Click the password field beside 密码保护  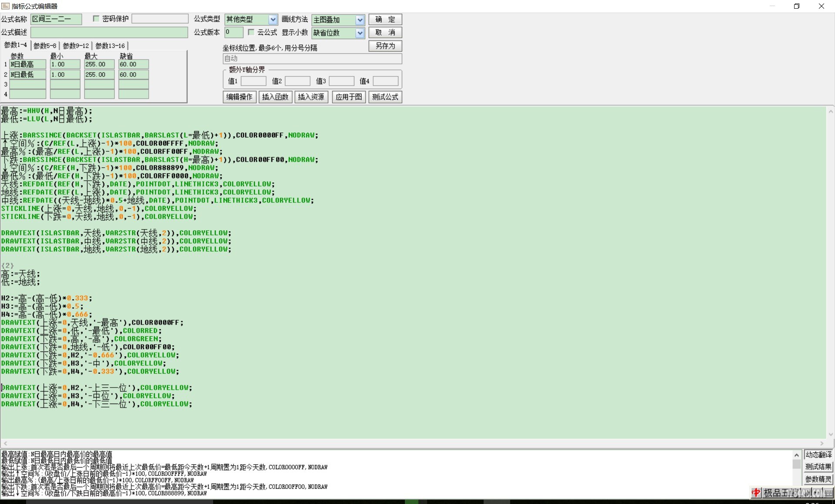(160, 19)
